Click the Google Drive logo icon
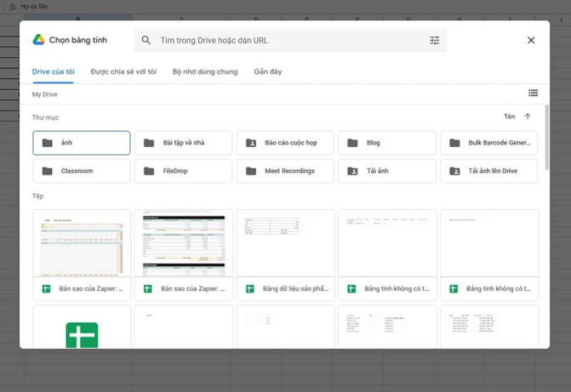Screen dimensions: 571x392 39,40
